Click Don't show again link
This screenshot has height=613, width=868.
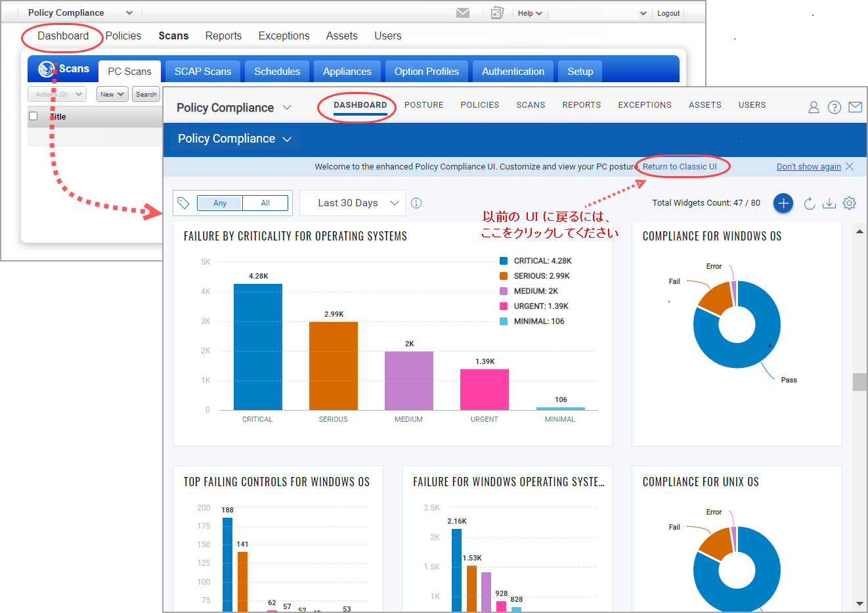(809, 167)
